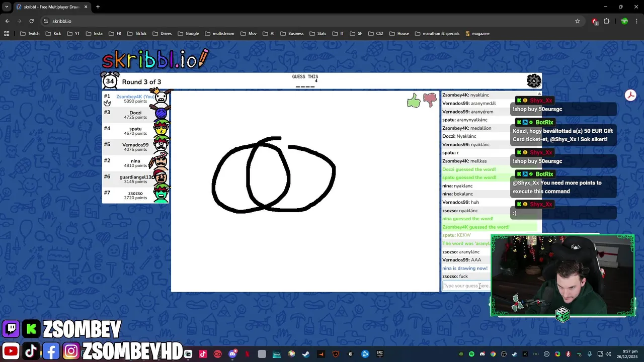This screenshot has height=362, width=644.
Task: Give the drawing a thumbs down
Action: pos(430,101)
